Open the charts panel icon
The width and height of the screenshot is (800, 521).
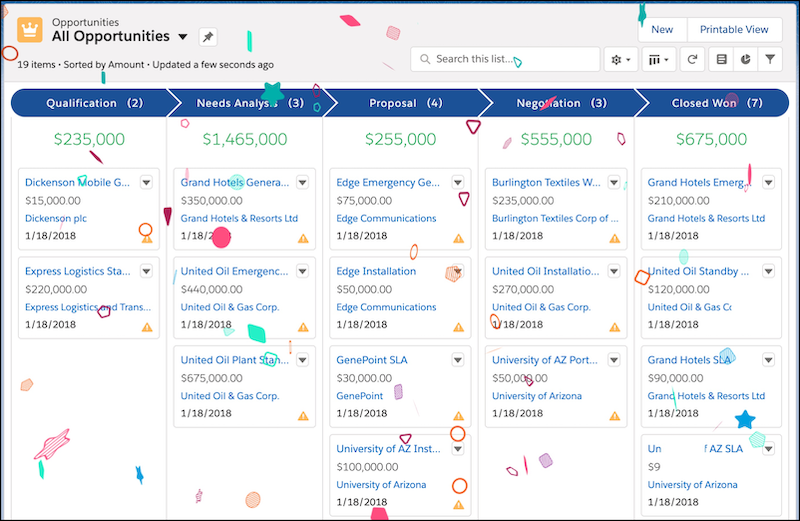[745, 60]
